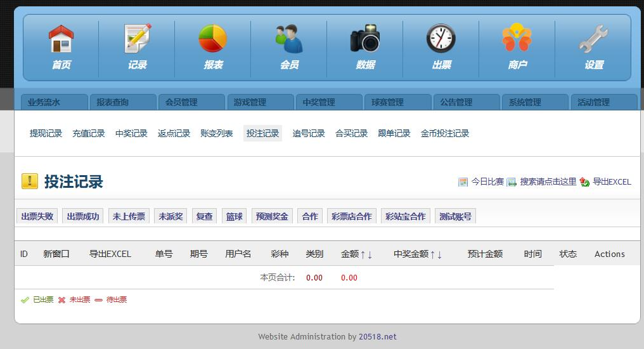The height and width of the screenshot is (349, 644).
Task: Open the 报表 pie chart icon
Action: click(x=213, y=39)
